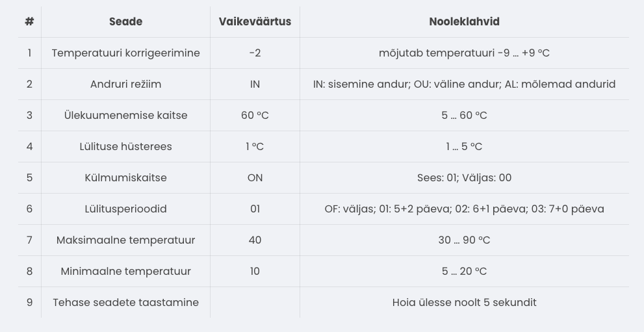Screen dimensions: 644x332
Task: Click the 'Nooleklahvid' column header
Action: tap(464, 21)
